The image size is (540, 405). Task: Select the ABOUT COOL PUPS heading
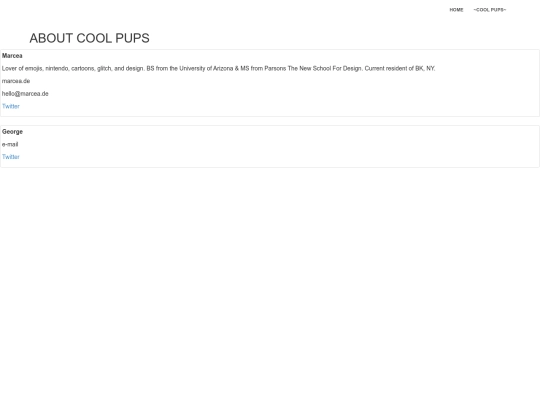pos(90,38)
